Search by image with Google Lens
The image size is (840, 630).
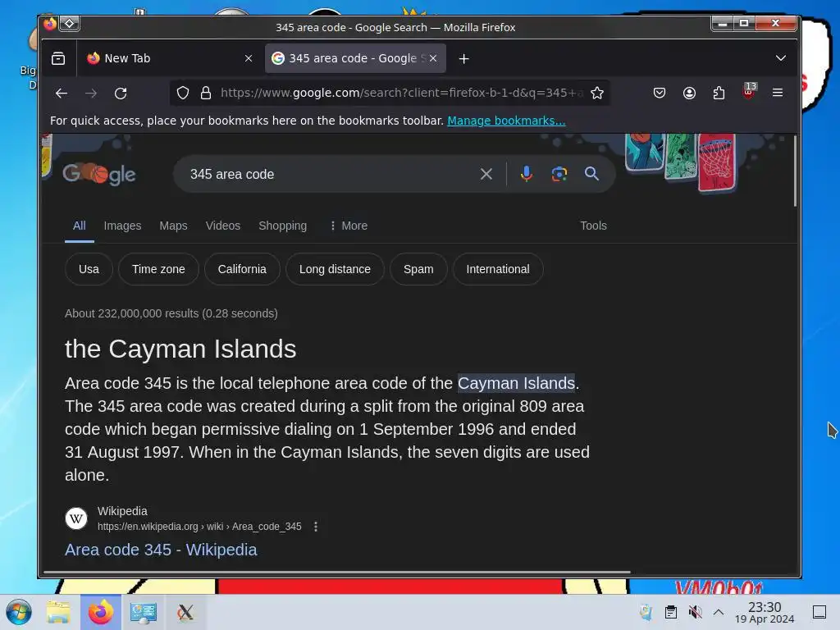(x=559, y=174)
